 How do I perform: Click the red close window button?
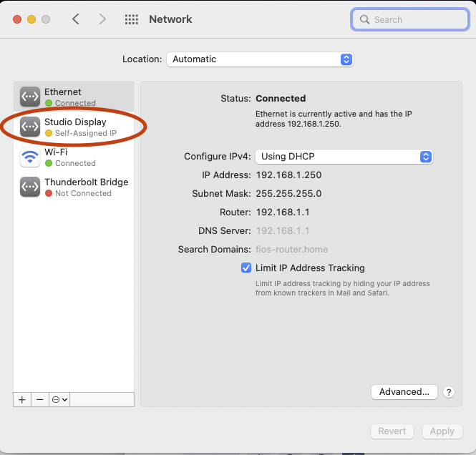17,19
